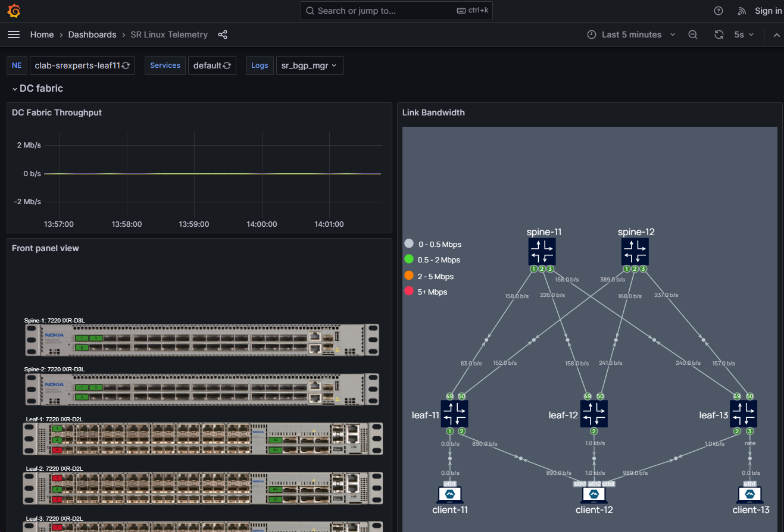Open the 5s refresh interval dropdown
This screenshot has width=784, height=532.
click(x=744, y=35)
